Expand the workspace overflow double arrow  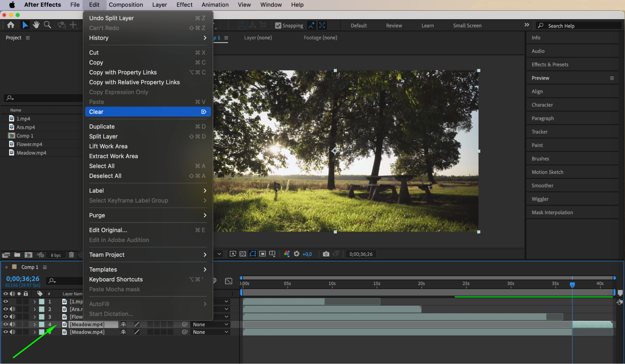pyautogui.click(x=527, y=25)
